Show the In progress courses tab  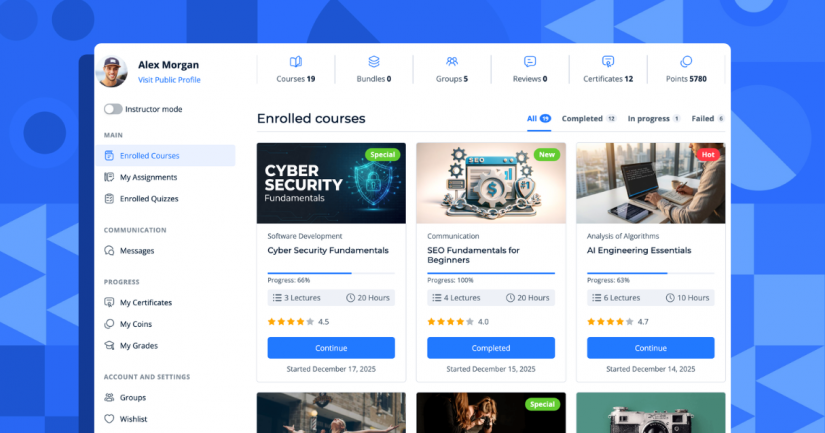click(x=648, y=119)
